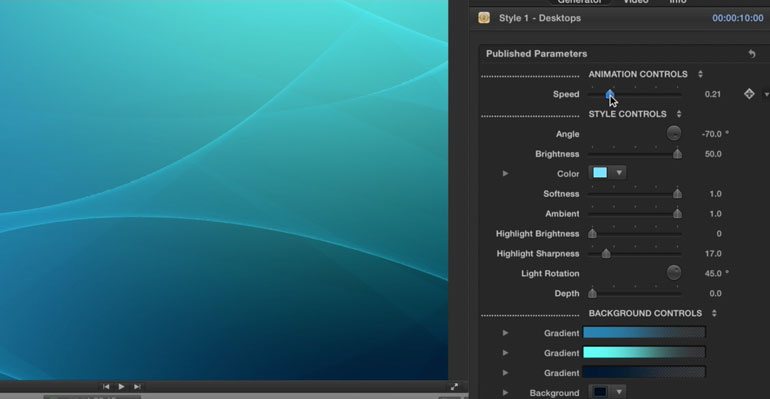Play the viewer preview
This screenshot has width=770, height=399.
121,387
